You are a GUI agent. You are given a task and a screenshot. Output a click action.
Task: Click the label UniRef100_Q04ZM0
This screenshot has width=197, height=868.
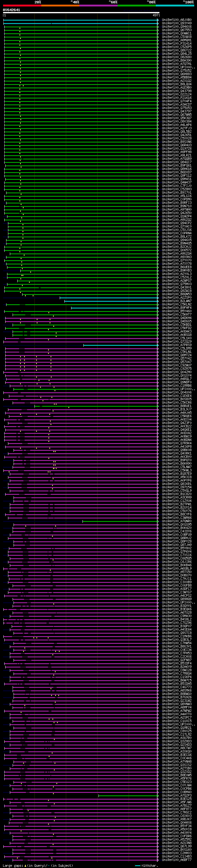(x=176, y=372)
